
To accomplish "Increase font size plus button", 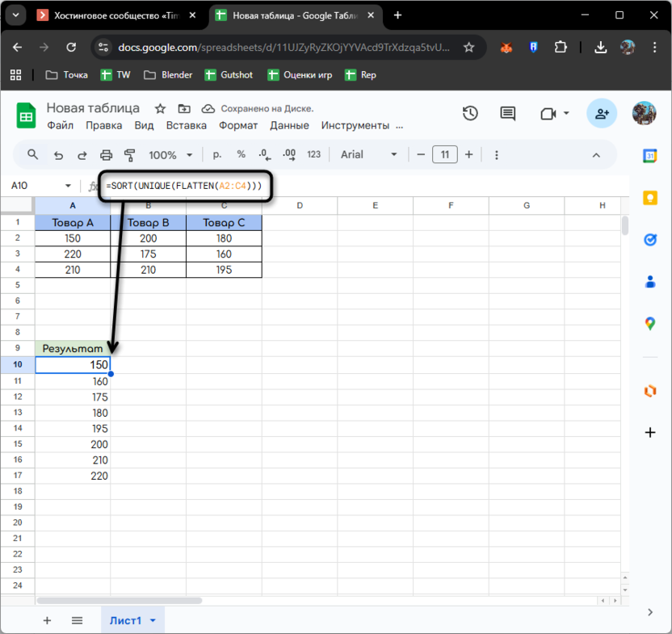I will (x=468, y=155).
